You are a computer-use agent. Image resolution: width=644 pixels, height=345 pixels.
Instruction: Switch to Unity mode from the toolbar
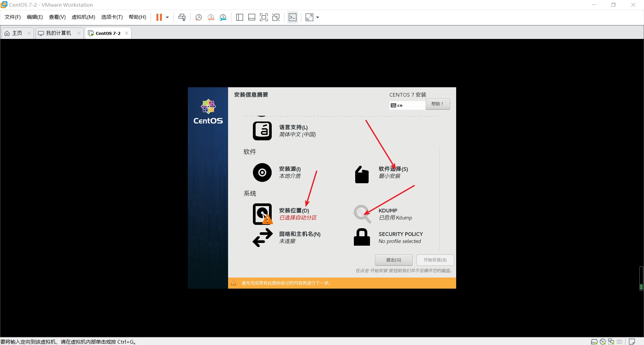[276, 17]
